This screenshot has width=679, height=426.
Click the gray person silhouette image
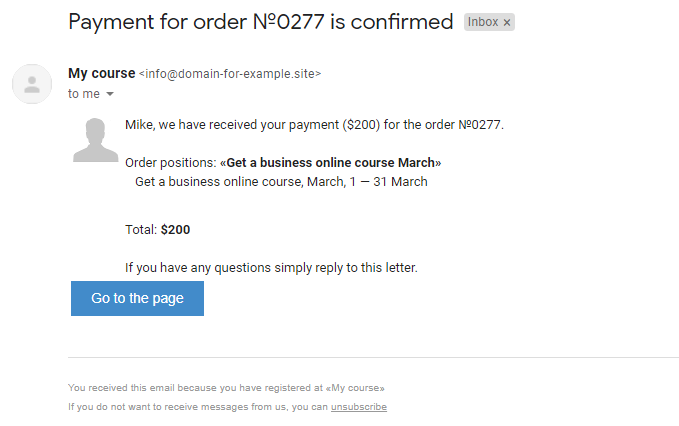coord(95,140)
